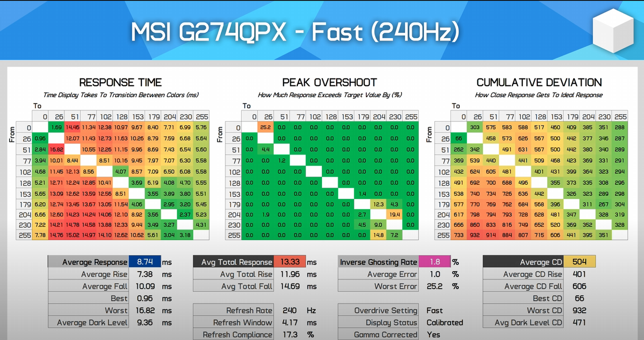Click the PEAK OVERSHOOT heading
644x340 pixels.
tap(330, 83)
